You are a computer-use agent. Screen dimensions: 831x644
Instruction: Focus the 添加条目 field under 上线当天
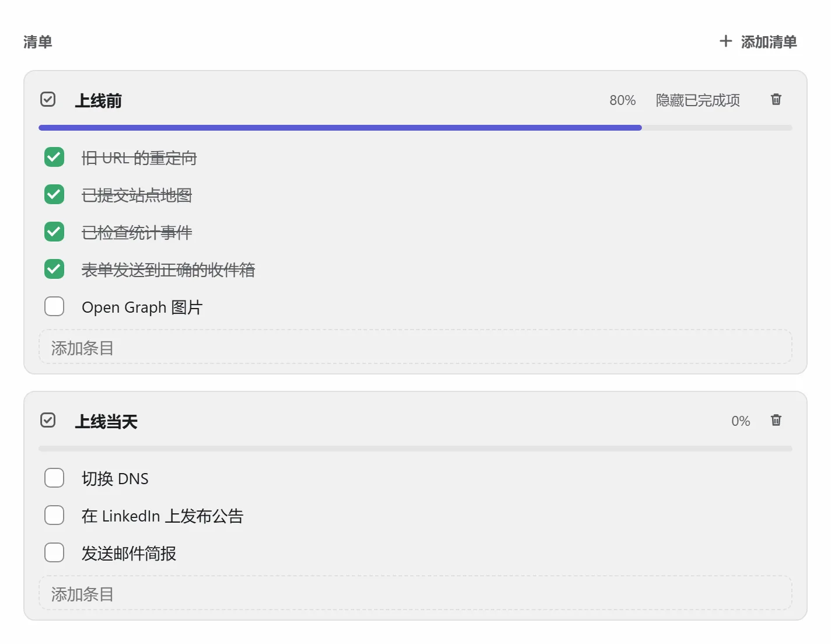[x=415, y=593]
